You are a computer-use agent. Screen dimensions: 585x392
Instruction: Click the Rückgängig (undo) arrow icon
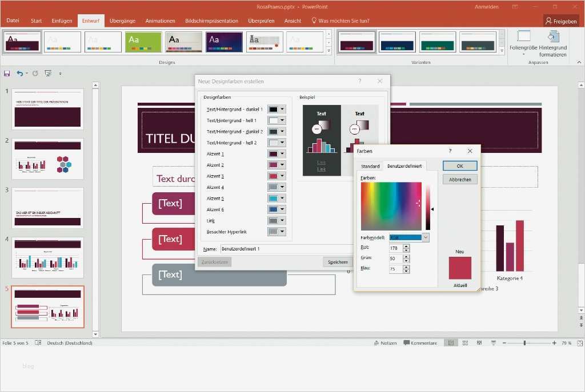[21, 73]
